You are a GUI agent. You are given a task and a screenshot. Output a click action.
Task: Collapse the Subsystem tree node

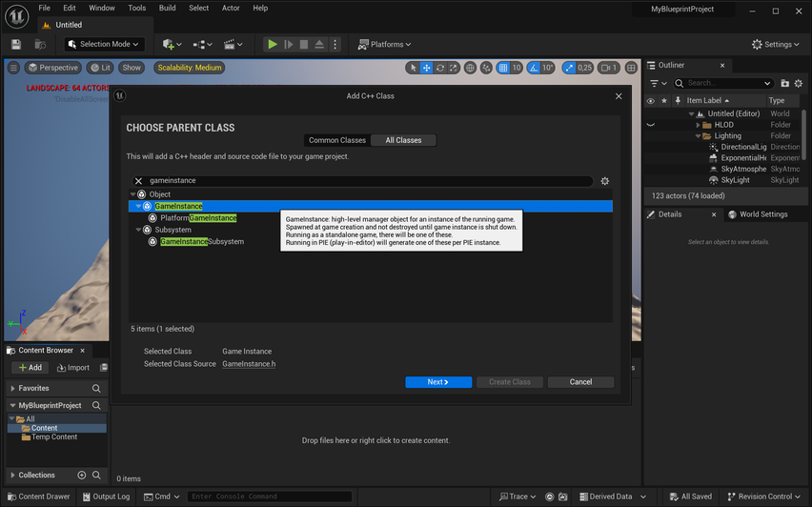point(138,230)
